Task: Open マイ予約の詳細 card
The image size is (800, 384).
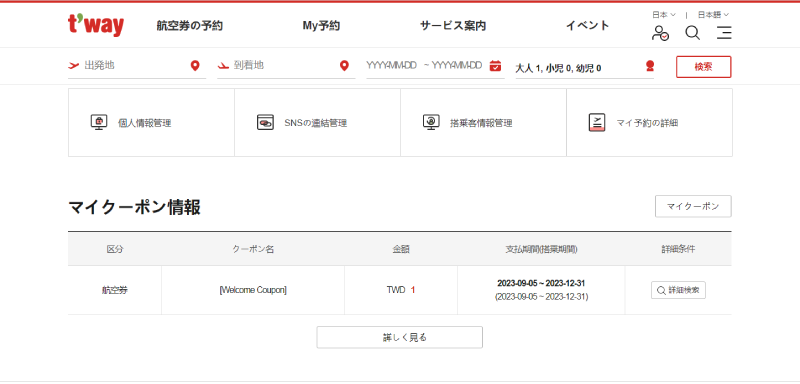Action: point(649,122)
